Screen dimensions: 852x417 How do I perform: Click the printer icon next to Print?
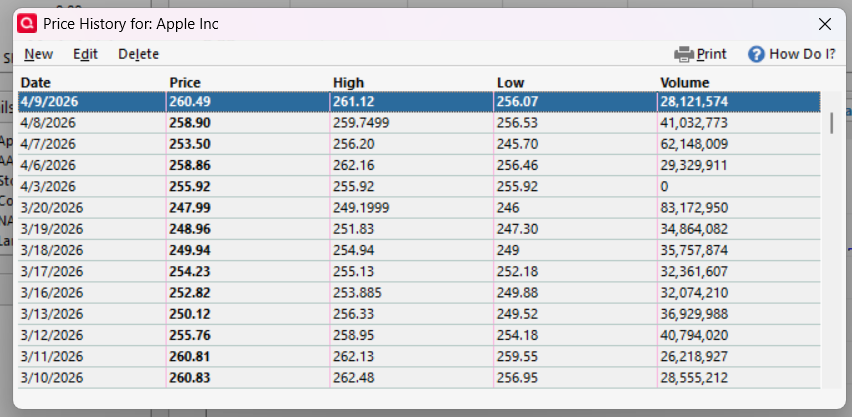click(x=684, y=54)
